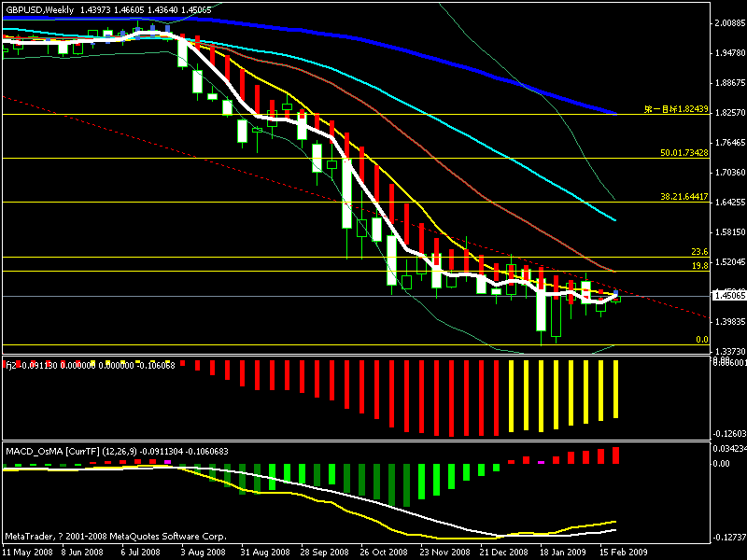747x560 pixels.
Task: Click the 1.64255 value on price axis
Action: [x=730, y=203]
